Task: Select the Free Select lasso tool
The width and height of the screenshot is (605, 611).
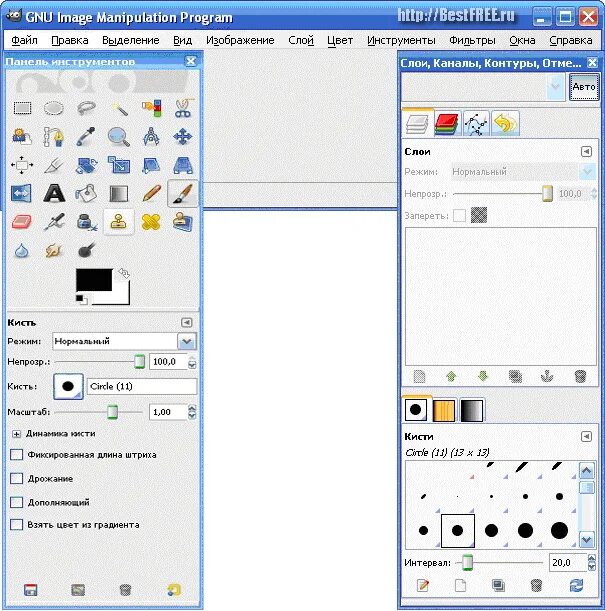Action: click(86, 108)
